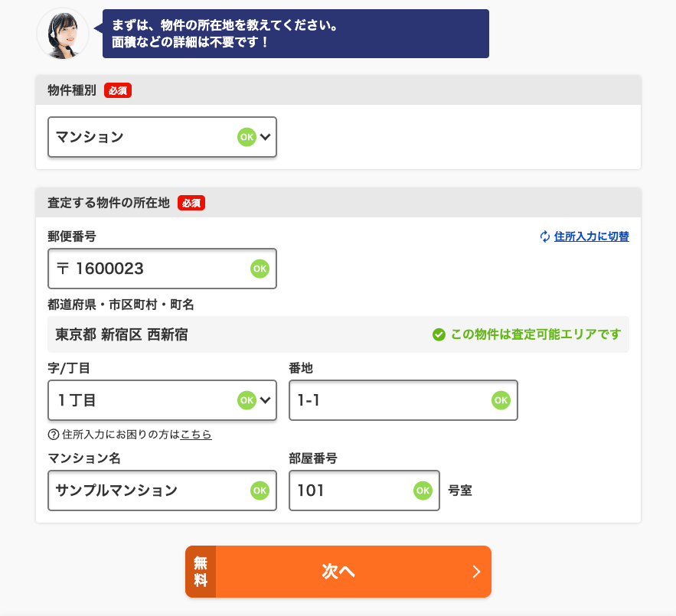This screenshot has width=676, height=616.
Task: Click the question mark help icon
Action: click(54, 435)
